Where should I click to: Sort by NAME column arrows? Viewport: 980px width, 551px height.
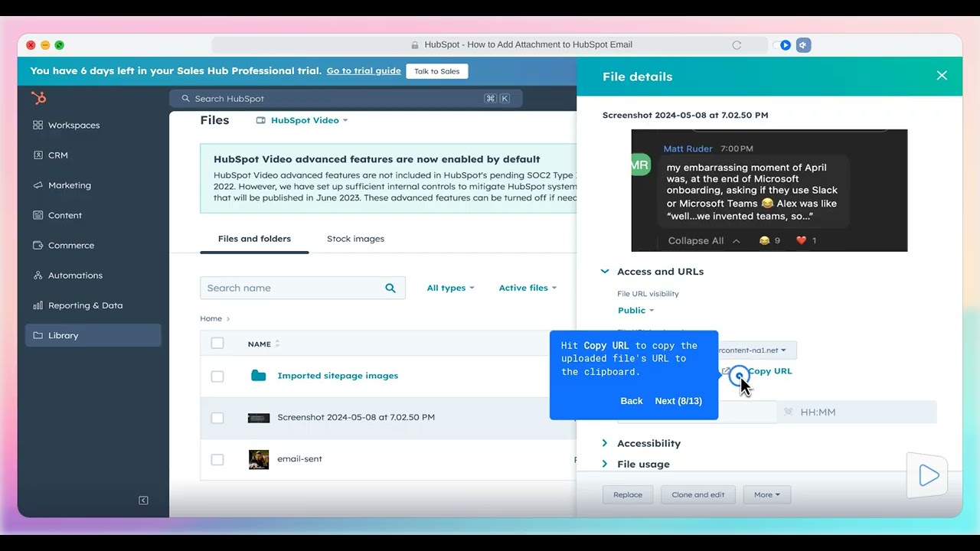[x=277, y=344]
